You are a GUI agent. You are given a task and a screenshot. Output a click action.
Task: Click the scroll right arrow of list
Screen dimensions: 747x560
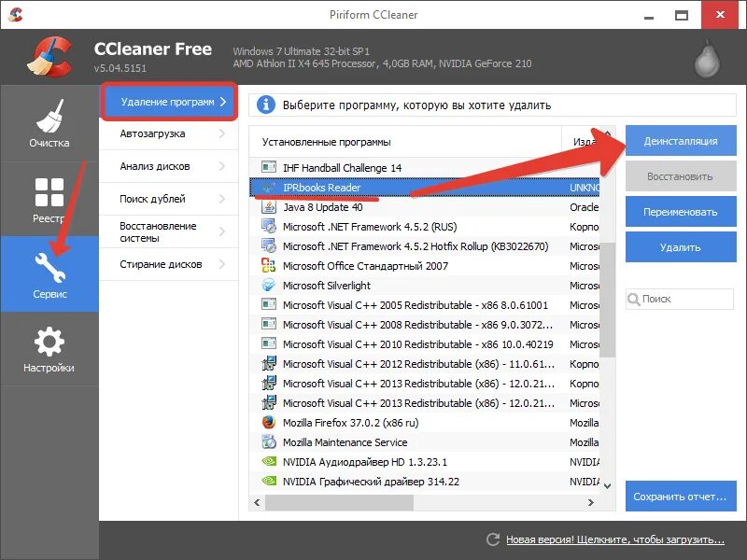[x=591, y=502]
